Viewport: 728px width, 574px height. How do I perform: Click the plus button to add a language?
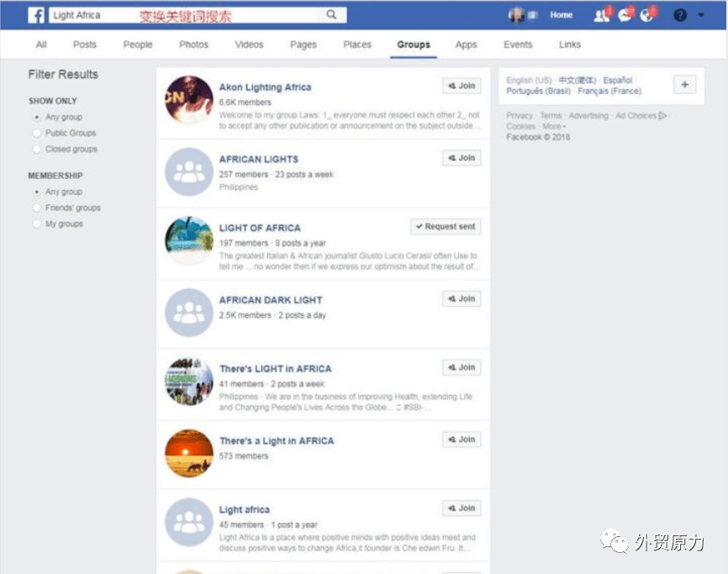pyautogui.click(x=684, y=84)
